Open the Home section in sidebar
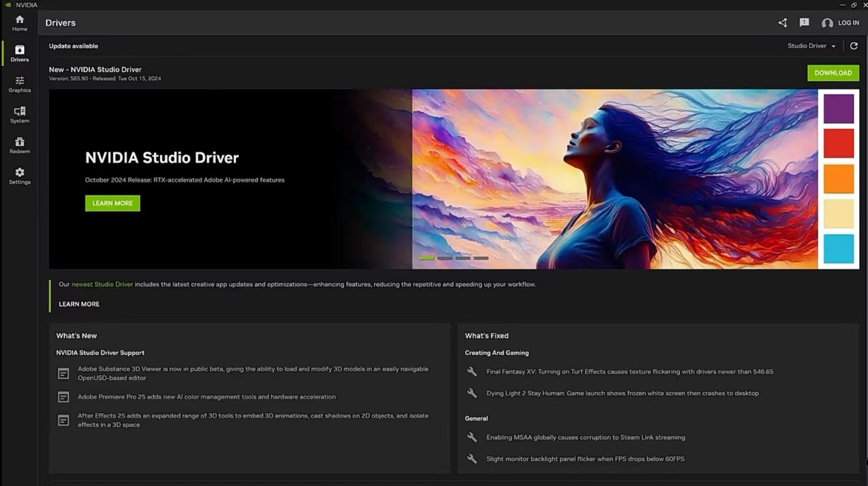This screenshot has height=486, width=868. click(19, 24)
